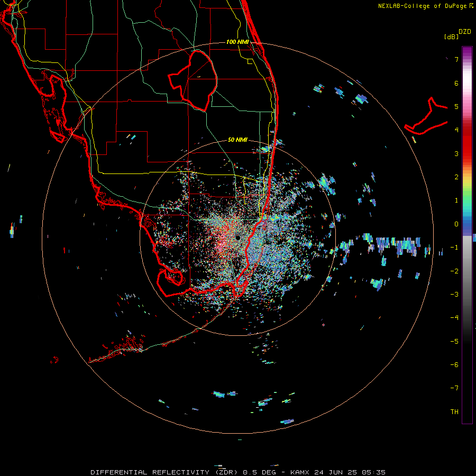Image resolution: width=476 pixels, height=476 pixels.
Task: Click the -3 value on the dB scale
Action: point(454,295)
